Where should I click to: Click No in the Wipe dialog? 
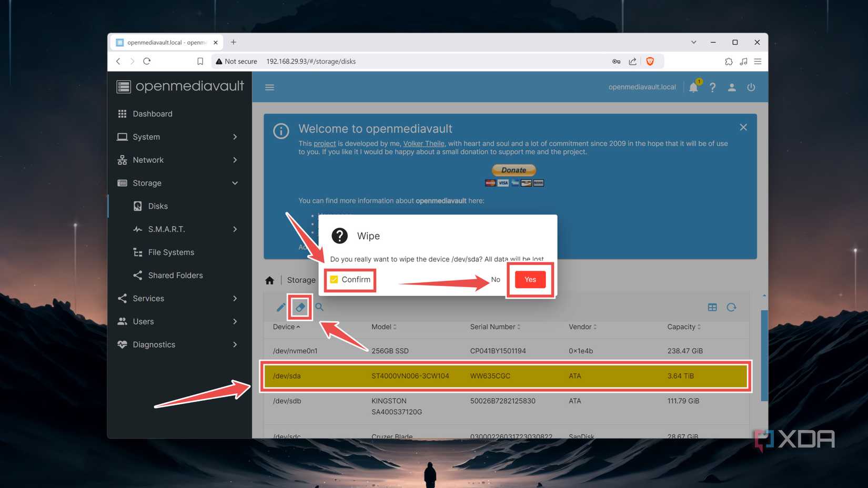[x=496, y=279]
